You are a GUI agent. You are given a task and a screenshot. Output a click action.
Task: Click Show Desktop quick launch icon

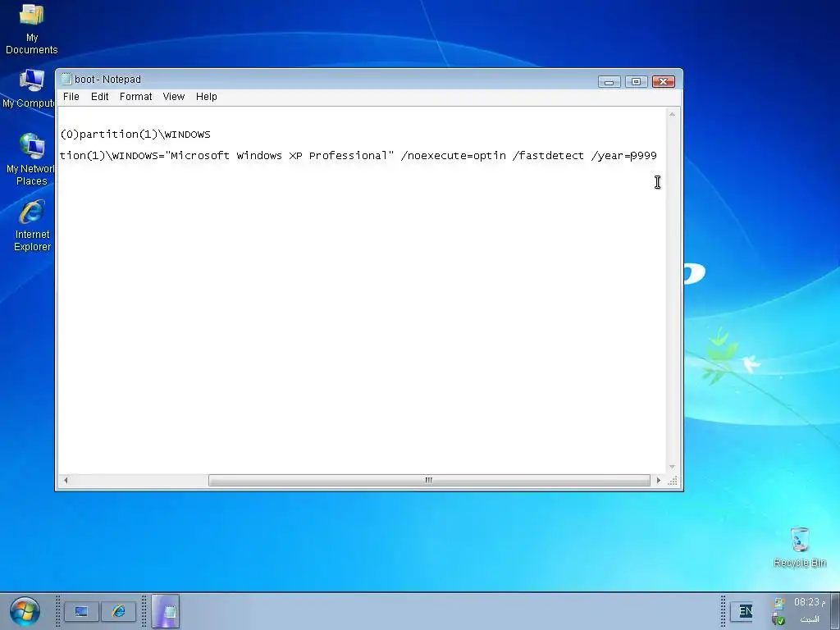coord(81,611)
